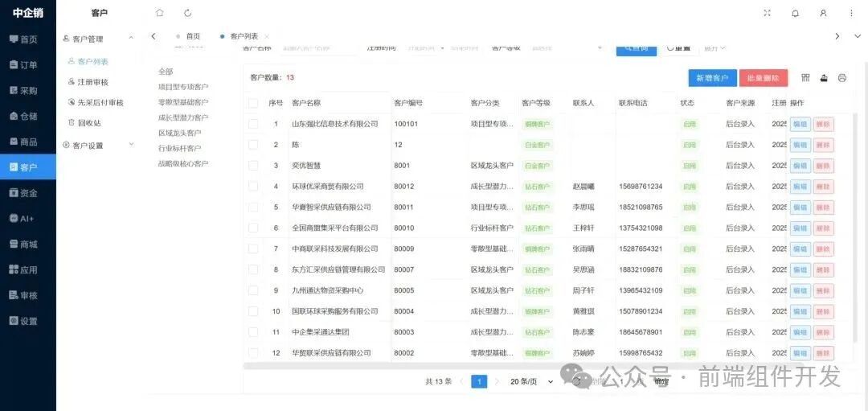This screenshot has height=411, width=868.
Task: Go to the 商城 module in the sidebar
Action: [x=27, y=244]
